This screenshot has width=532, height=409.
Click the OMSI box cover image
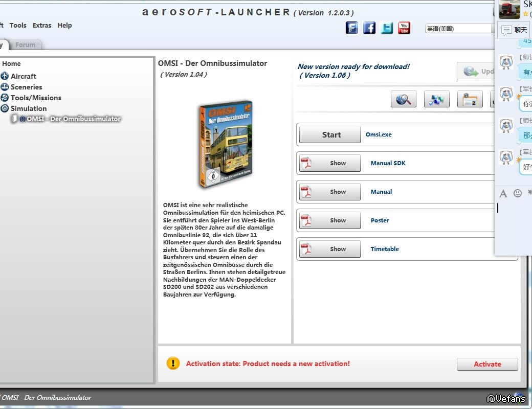(226, 144)
